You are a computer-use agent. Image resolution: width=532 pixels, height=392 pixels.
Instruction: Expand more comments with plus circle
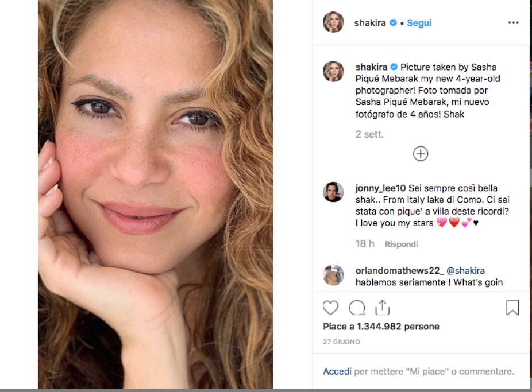click(421, 154)
